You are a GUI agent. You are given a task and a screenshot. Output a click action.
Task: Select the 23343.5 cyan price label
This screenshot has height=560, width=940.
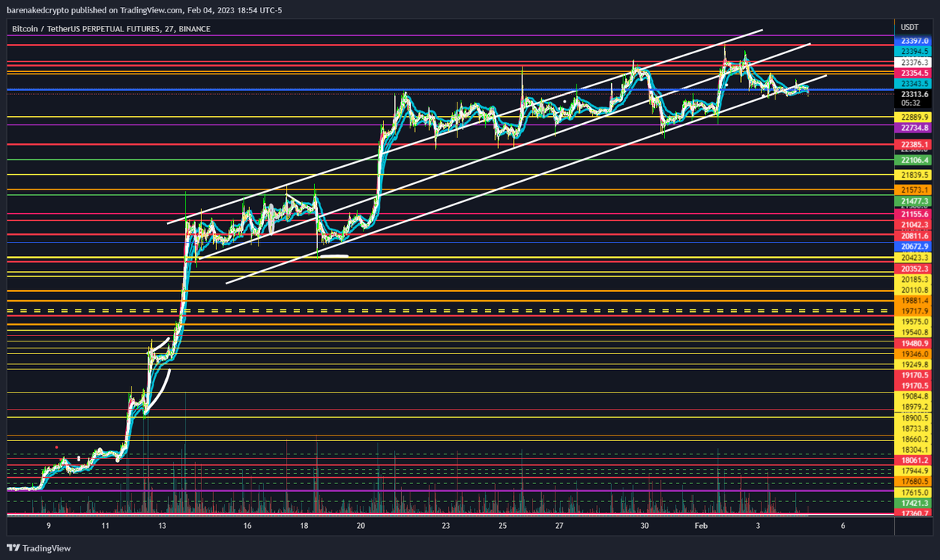point(914,83)
